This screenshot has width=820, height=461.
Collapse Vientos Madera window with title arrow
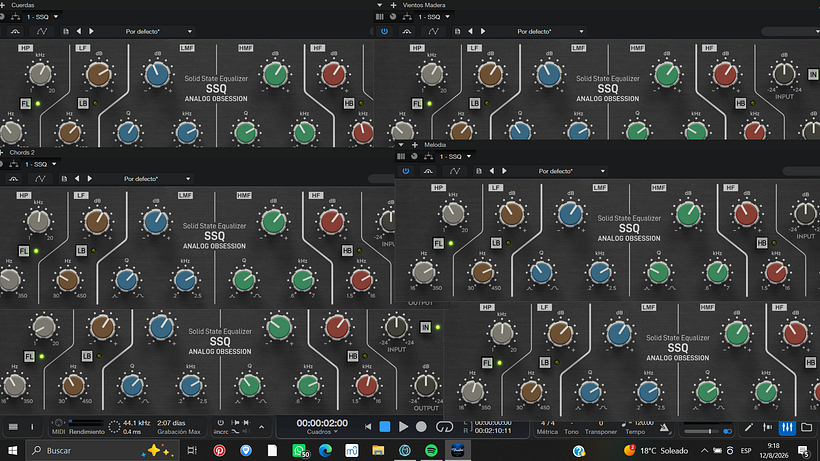click(x=380, y=5)
